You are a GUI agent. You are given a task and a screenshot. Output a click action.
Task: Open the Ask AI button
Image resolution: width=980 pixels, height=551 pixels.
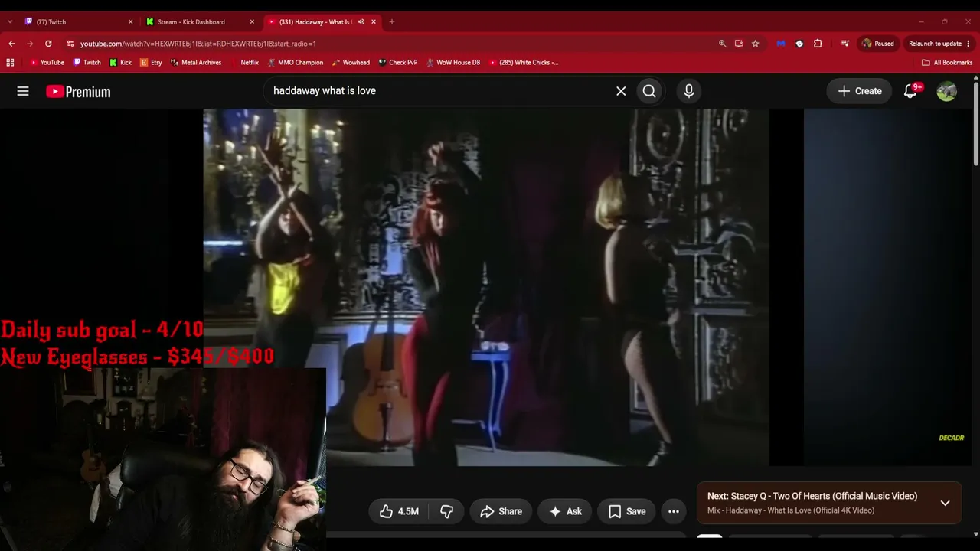click(x=564, y=511)
